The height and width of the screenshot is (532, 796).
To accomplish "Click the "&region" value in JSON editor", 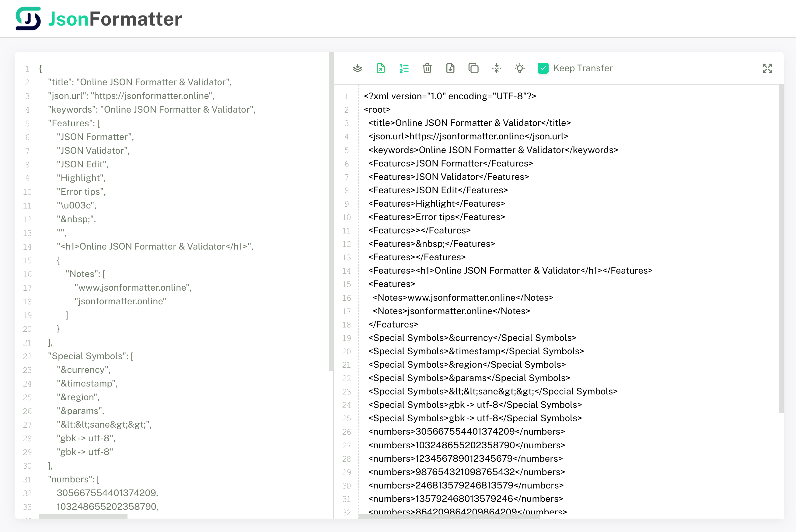I will click(x=78, y=397).
